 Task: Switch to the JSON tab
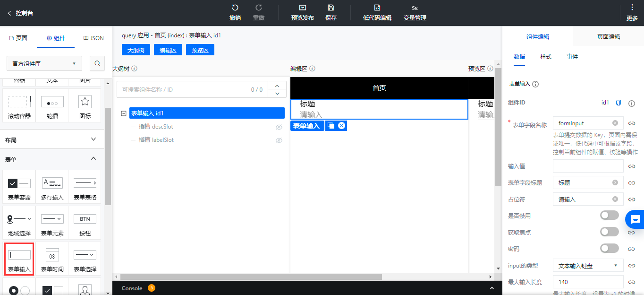[93, 38]
